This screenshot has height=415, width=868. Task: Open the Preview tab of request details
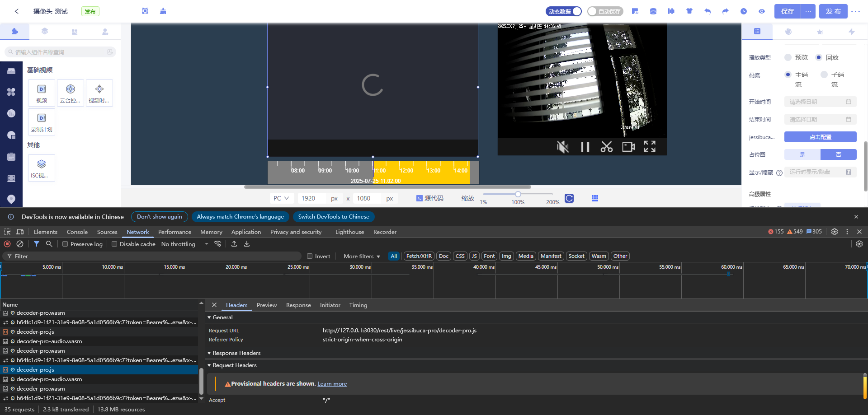[267, 305]
